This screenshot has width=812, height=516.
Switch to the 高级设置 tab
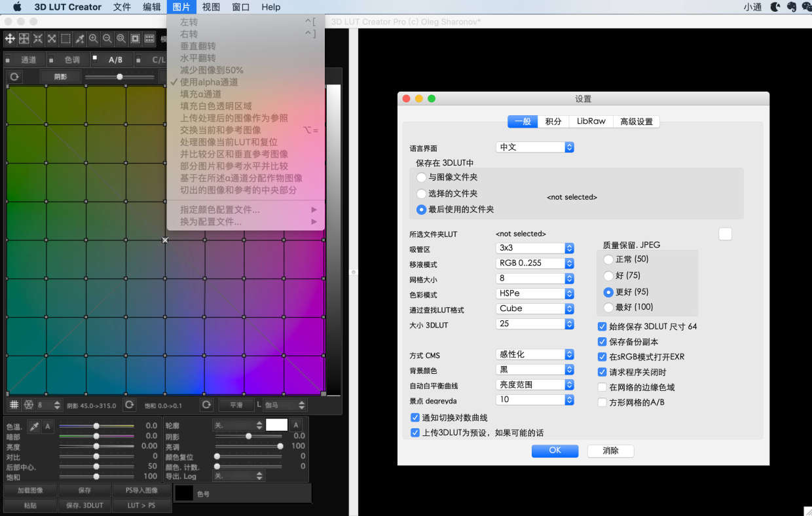637,121
